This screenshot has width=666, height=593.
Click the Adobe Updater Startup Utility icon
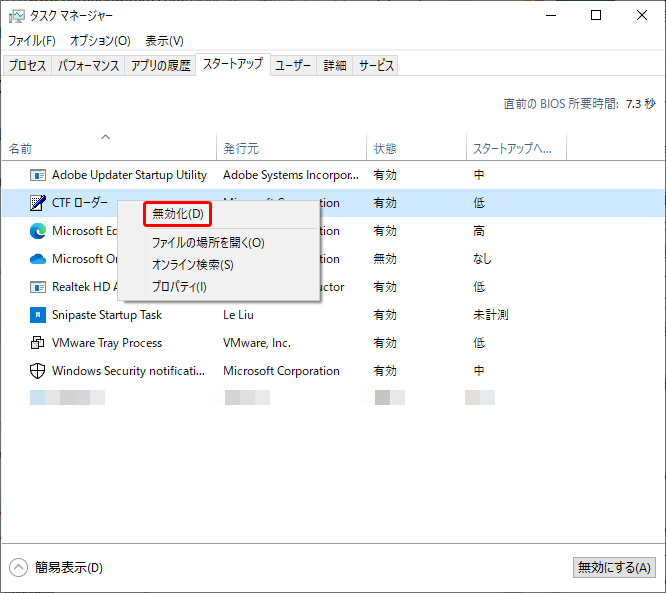pyautogui.click(x=38, y=175)
